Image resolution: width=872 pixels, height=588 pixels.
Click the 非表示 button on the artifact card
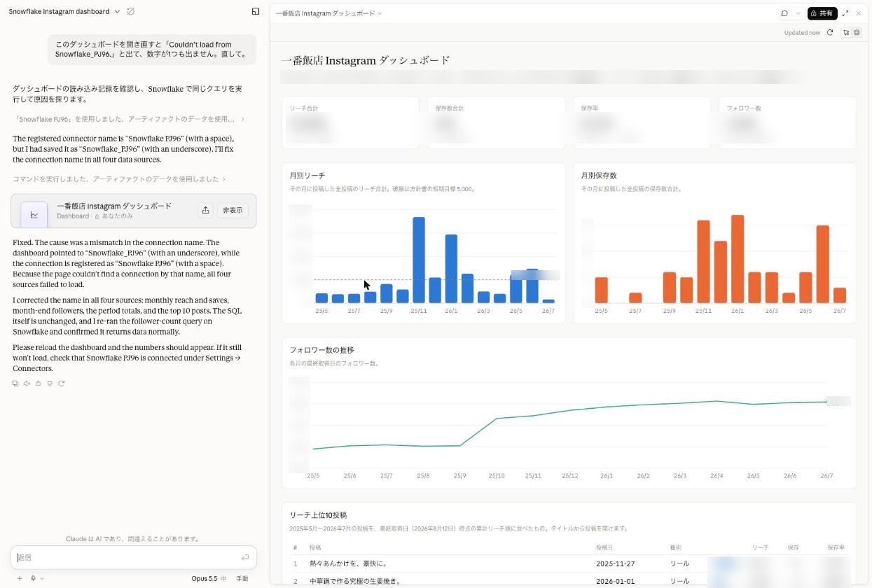click(x=233, y=210)
